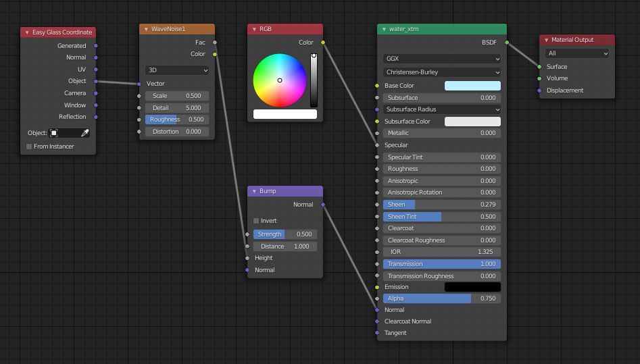The height and width of the screenshot is (364, 640).
Task: Click the Clearcoat Roughness field
Action: (441, 240)
